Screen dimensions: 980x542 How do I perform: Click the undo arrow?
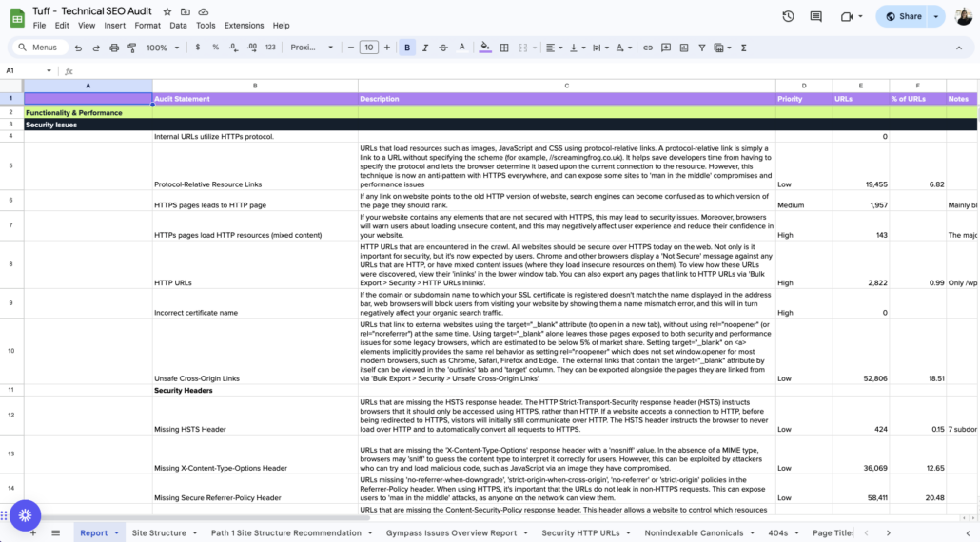click(x=78, y=48)
